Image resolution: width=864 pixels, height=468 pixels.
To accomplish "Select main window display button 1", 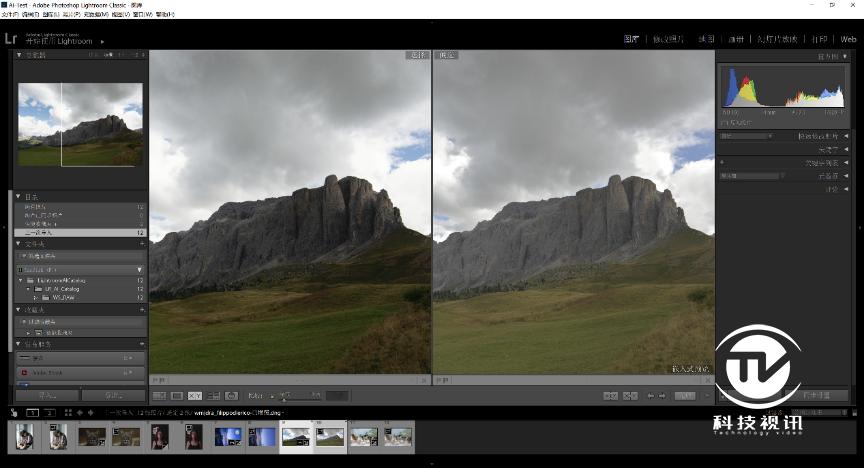I will (33, 412).
